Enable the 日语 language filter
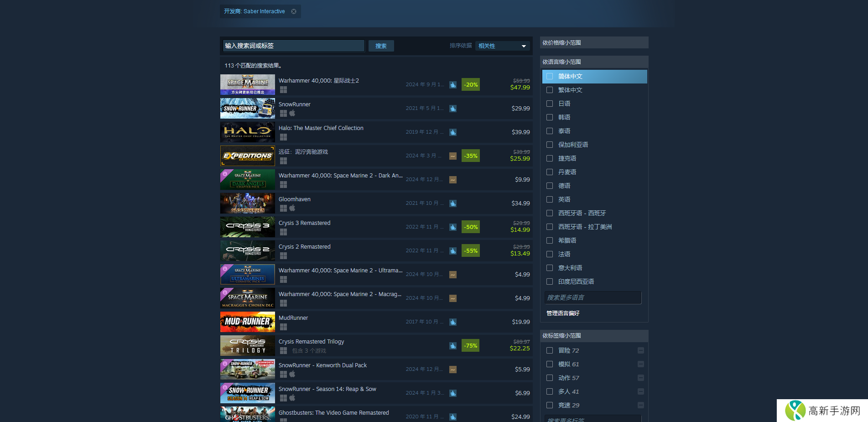The height and width of the screenshot is (422, 868). click(550, 104)
